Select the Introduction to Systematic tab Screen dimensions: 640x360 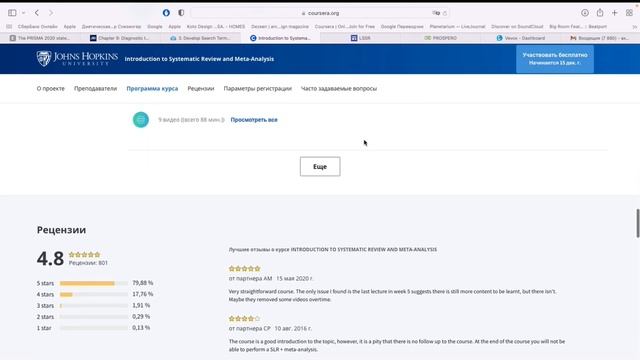[280, 38]
